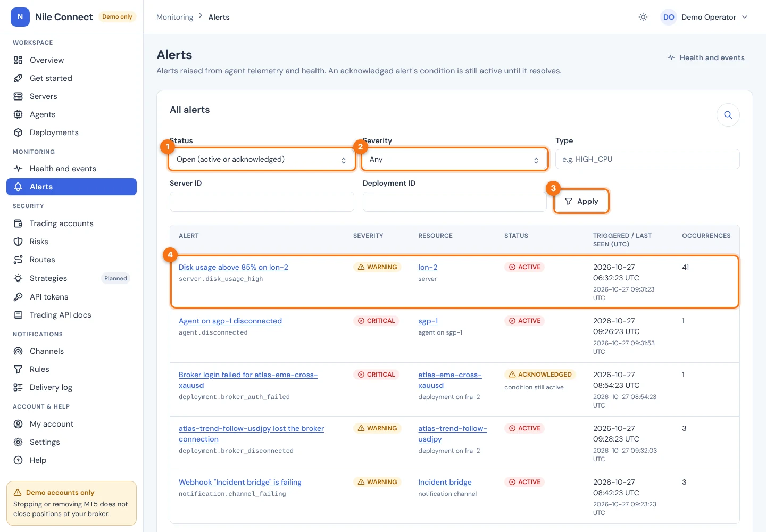Click the occurrences count 41
This screenshot has height=532, width=766.
[x=686, y=267]
